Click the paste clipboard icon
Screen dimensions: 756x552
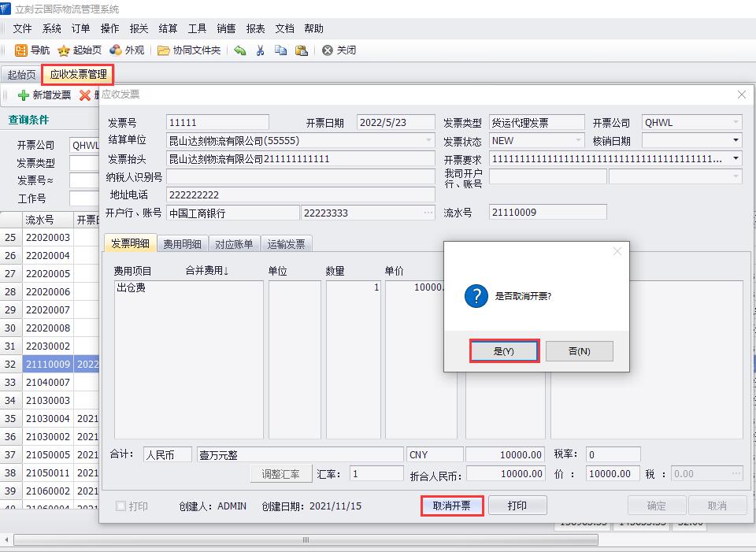tap(301, 50)
